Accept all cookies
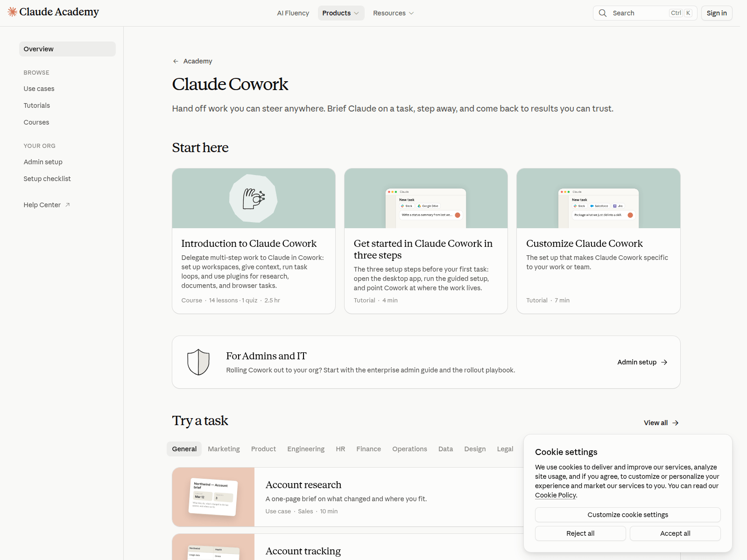 [x=675, y=533]
